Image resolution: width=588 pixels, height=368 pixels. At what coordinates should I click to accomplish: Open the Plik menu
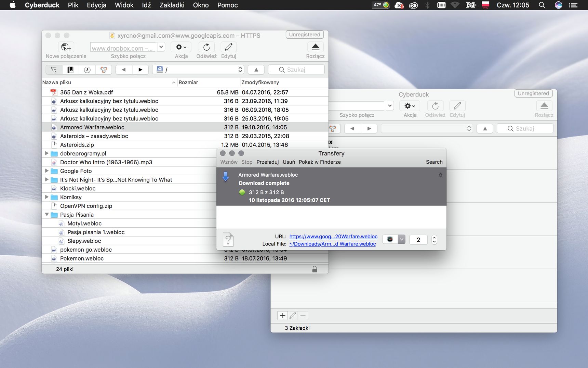click(73, 5)
